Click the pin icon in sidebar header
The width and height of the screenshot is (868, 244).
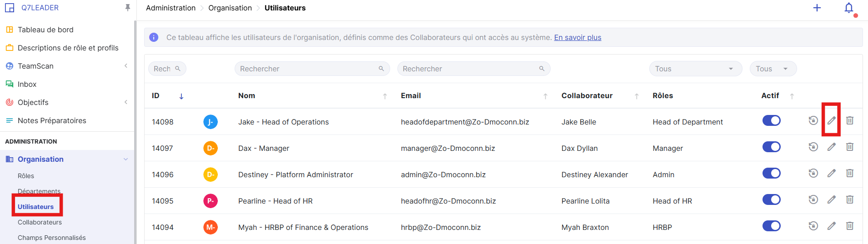[128, 8]
